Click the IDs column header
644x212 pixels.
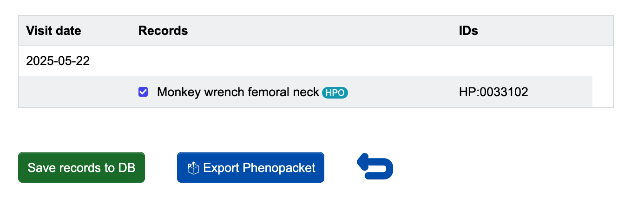(468, 31)
